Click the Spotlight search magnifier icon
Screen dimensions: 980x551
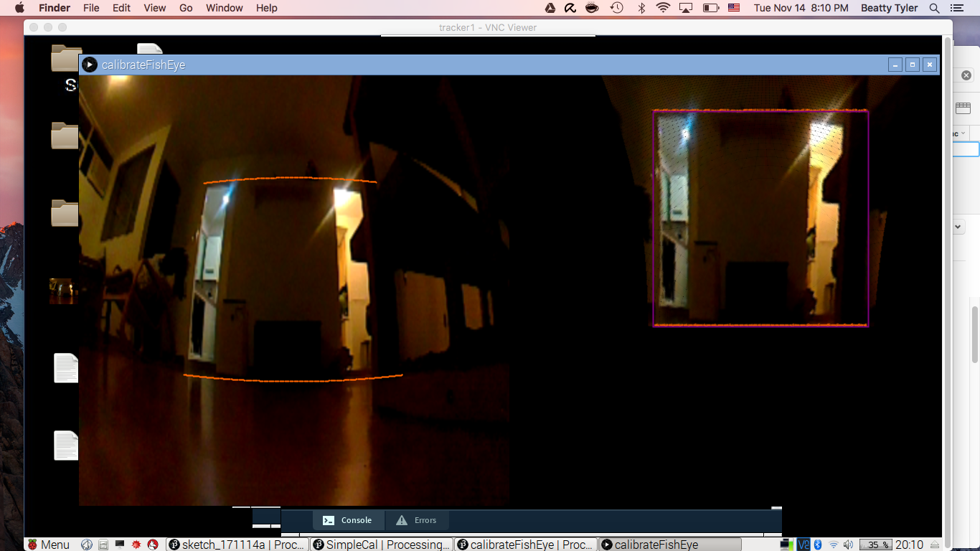(x=934, y=8)
